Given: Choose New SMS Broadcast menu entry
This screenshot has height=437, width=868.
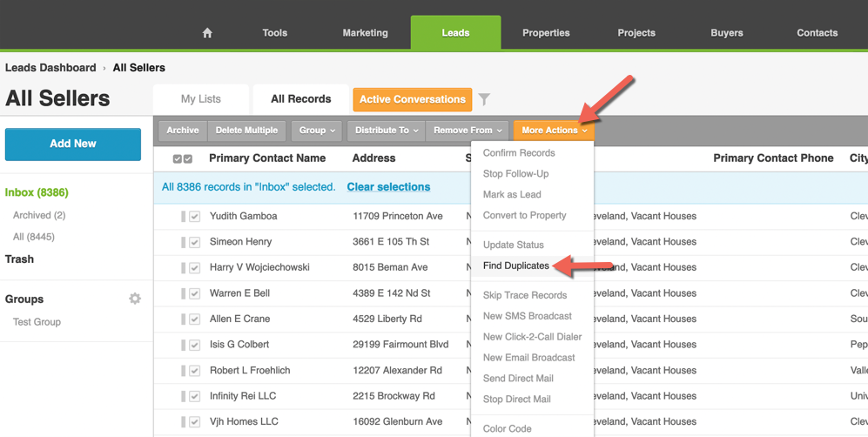Looking at the screenshot, I should click(527, 316).
